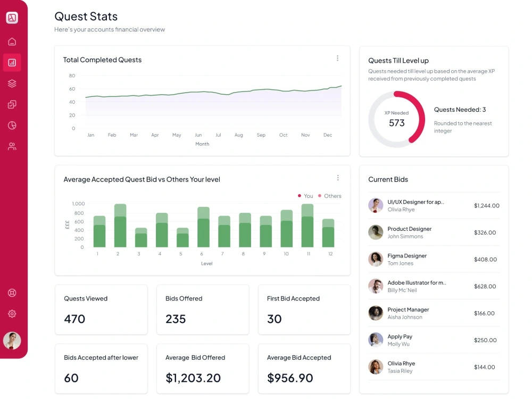Click Billy Mc'Neil's avatar in Current Bids
Image resolution: width=532 pixels, height=399 pixels.
coord(376,286)
